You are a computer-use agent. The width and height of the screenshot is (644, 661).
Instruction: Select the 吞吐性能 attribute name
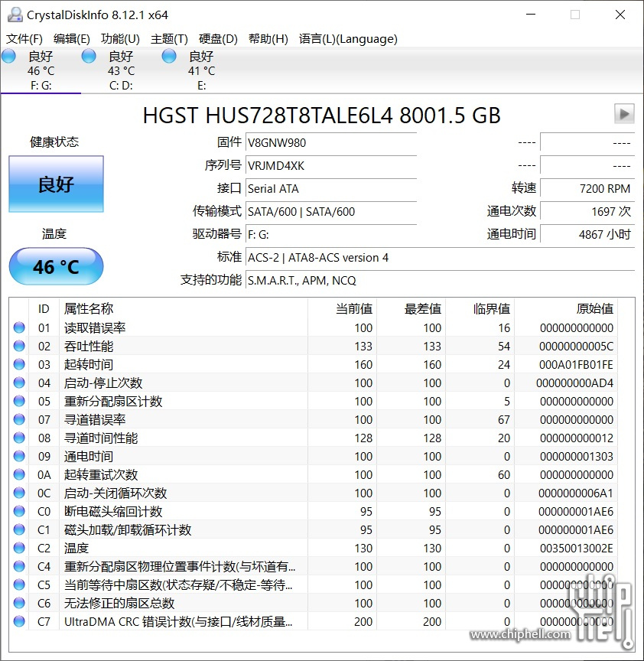point(89,347)
